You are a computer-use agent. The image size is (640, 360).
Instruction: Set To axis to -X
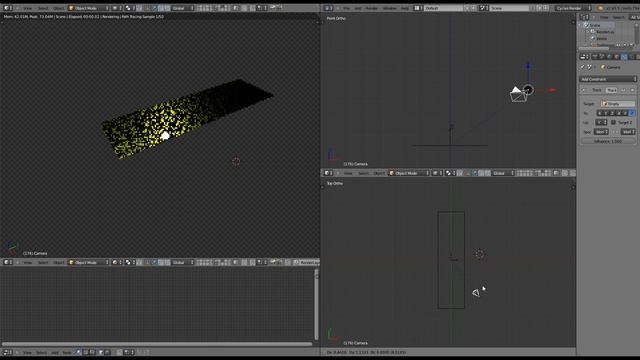tap(619, 113)
